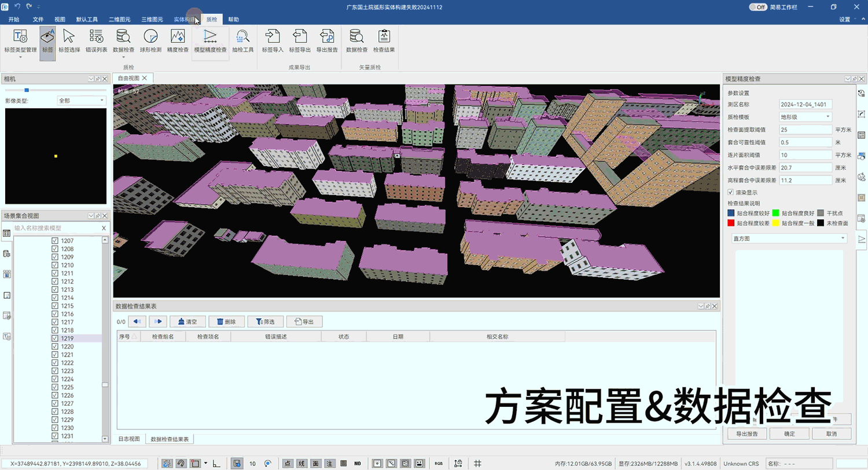Screen dimensions: 868x470
Task: Go to the previous record arrow in 数据检查结果表
Action: tap(137, 321)
